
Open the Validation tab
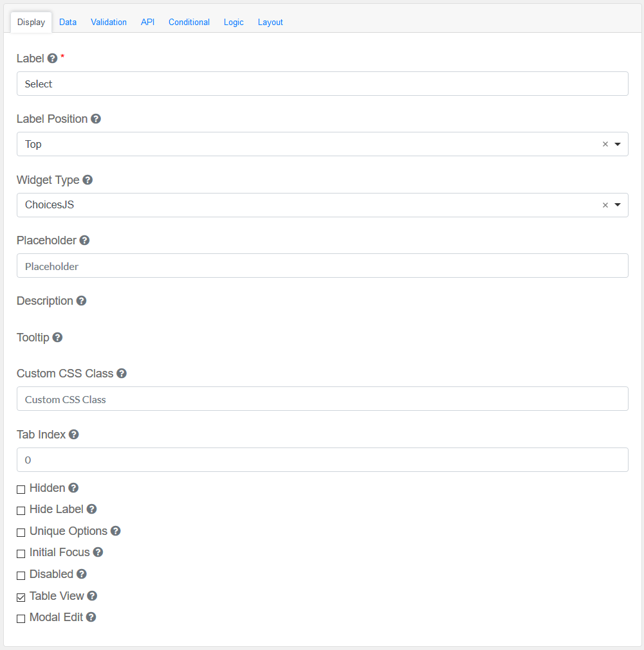coord(109,22)
